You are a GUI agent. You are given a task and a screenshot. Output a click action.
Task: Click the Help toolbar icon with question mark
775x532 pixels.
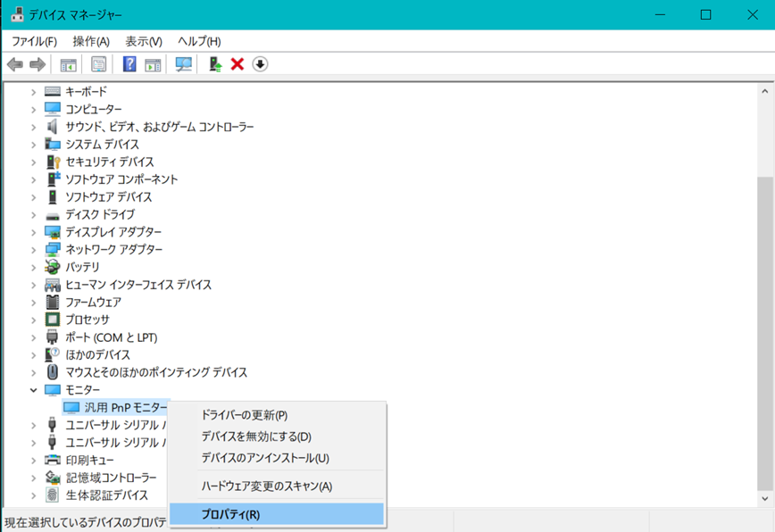[x=129, y=64]
